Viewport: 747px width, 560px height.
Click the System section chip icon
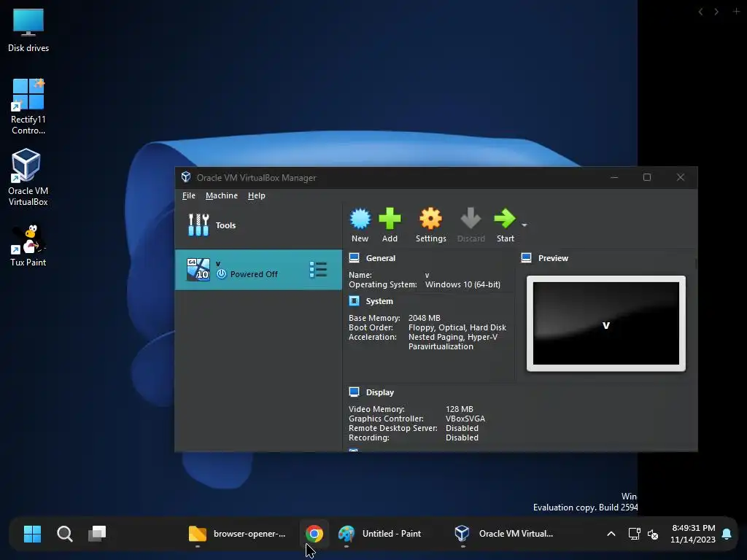coord(354,301)
